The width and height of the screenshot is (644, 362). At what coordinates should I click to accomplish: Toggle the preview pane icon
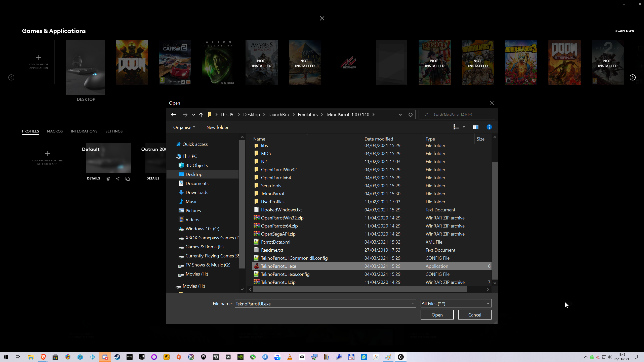click(475, 127)
